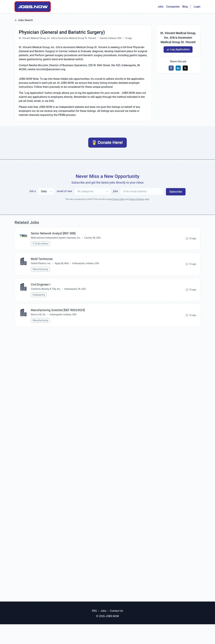Image resolution: width=215 pixels, height=644 pixels.
Task: Click St. Vincent Medical Group sidebar company name
Action: tap(178, 37)
